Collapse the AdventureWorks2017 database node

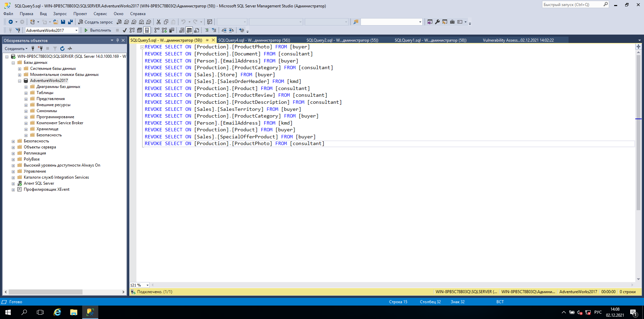[19, 81]
